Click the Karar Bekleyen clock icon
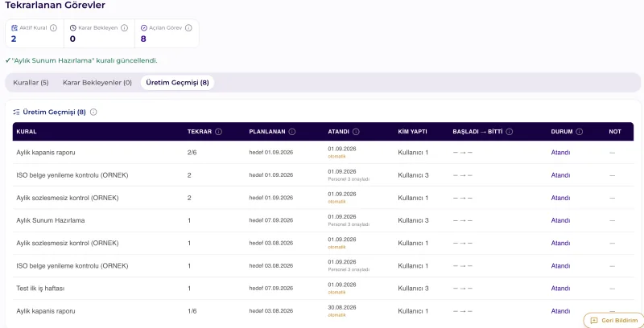 73,28
